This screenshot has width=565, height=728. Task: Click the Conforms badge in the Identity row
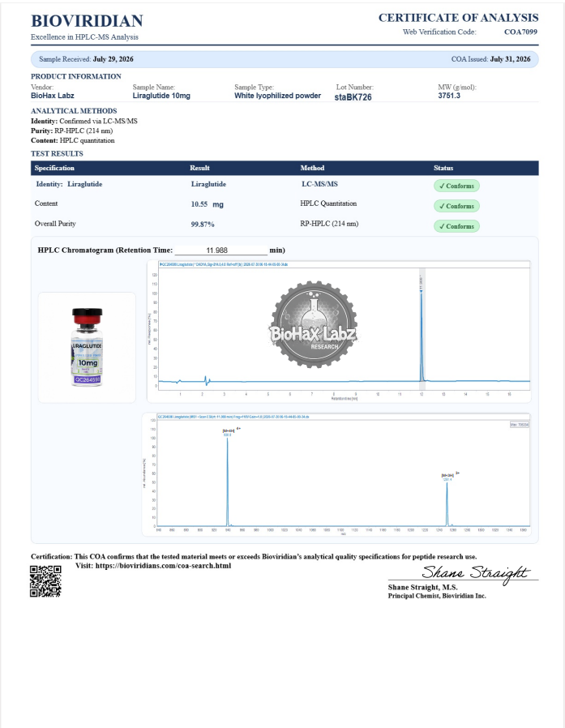coord(456,186)
